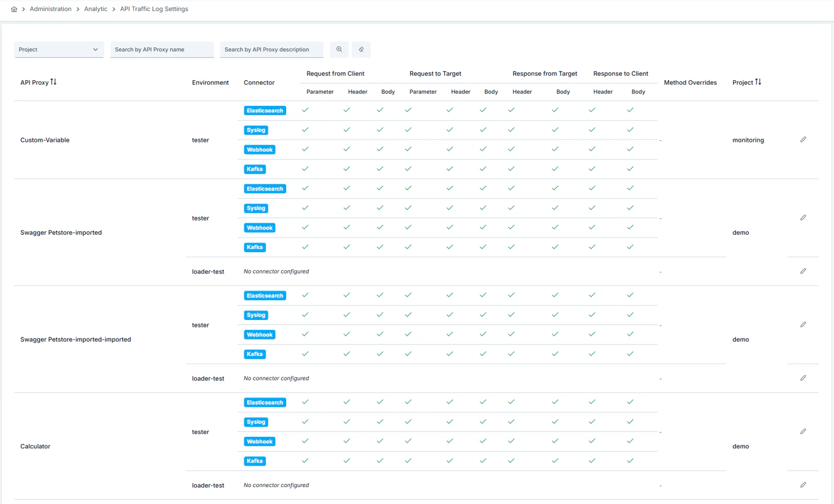
Task: Click the Environment column header
Action: [x=210, y=83]
